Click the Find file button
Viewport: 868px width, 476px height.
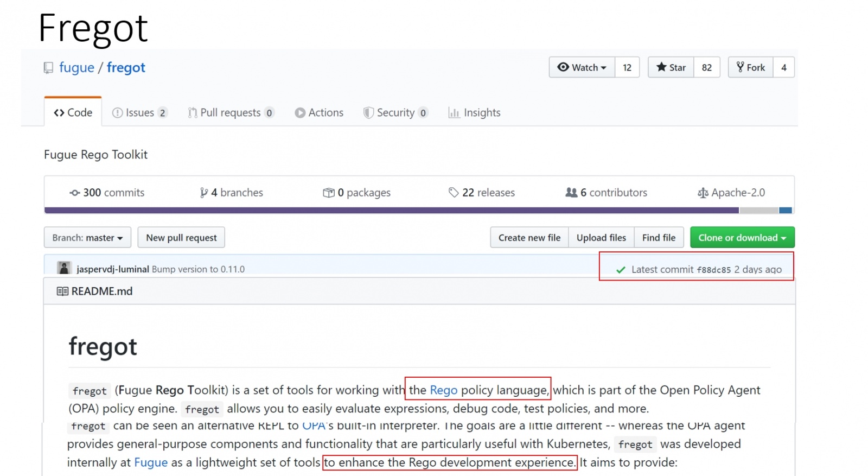(659, 238)
